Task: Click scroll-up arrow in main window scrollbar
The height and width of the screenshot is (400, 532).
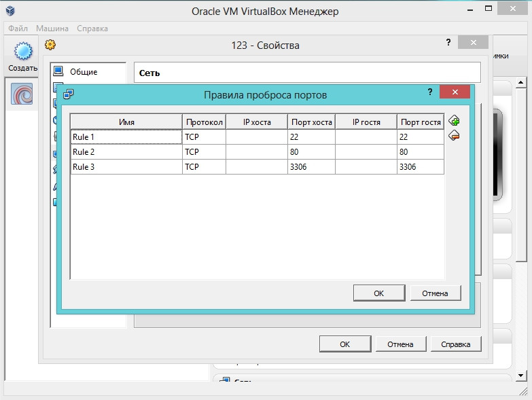Action: pos(521,82)
